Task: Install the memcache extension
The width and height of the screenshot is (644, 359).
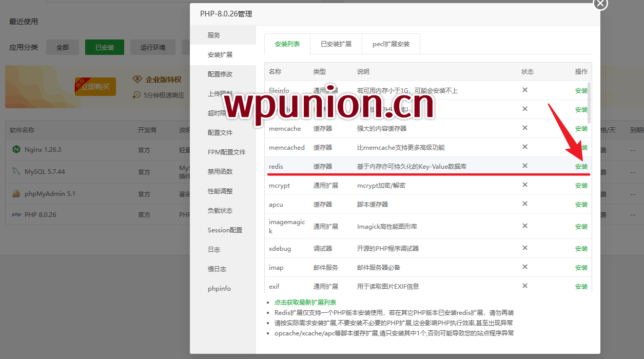Action: [581, 129]
